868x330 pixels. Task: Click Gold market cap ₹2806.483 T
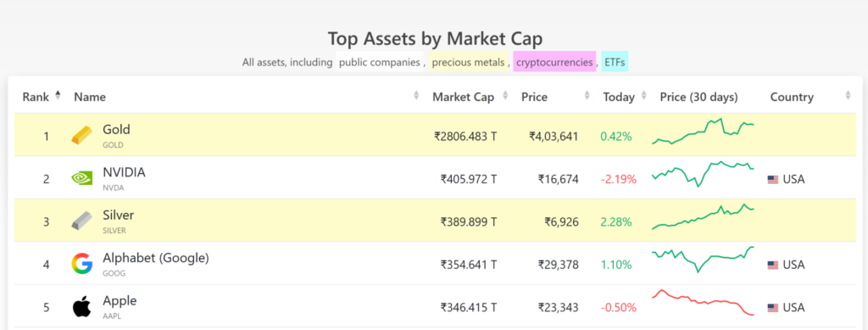[x=465, y=137]
